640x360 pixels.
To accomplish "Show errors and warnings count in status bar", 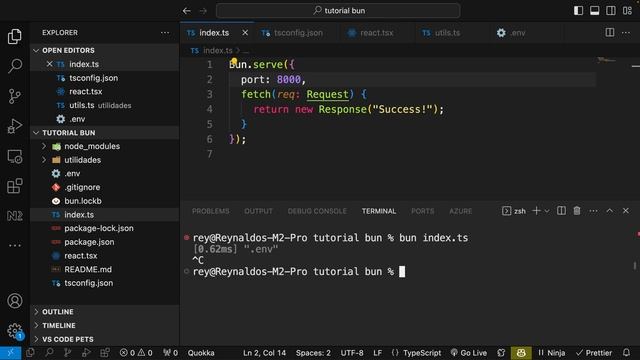I will tap(136, 353).
